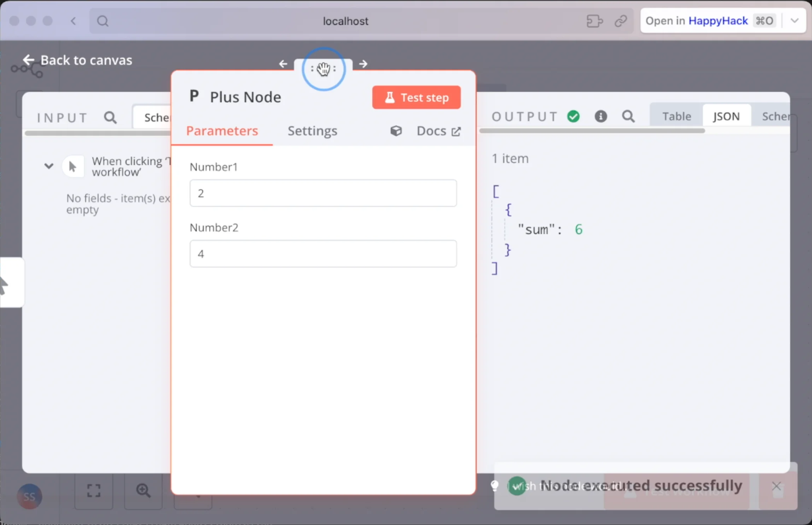Viewport: 812px width, 525px height.
Task: Open the Docs link
Action: (x=438, y=131)
